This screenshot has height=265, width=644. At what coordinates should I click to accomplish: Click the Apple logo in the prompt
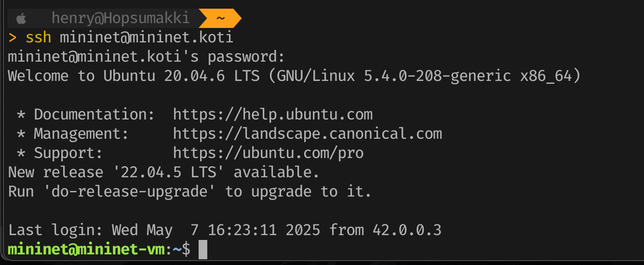click(x=21, y=19)
